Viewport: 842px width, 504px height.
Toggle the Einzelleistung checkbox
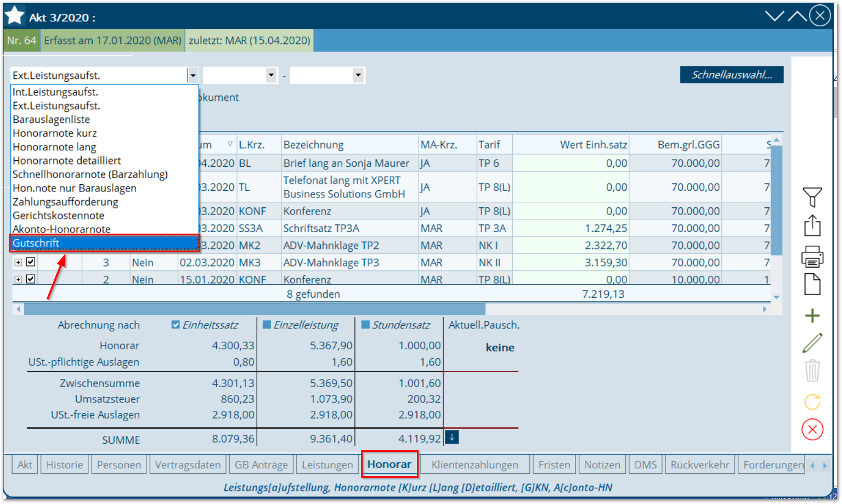[267, 325]
